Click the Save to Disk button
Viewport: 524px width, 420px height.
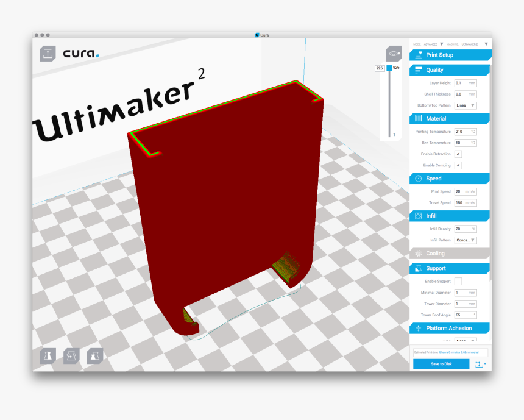pyautogui.click(x=441, y=364)
